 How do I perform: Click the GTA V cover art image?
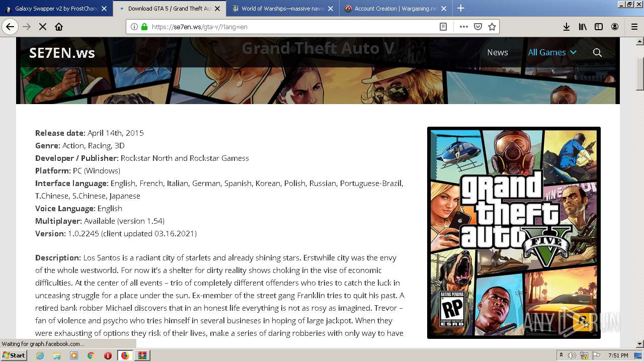click(514, 233)
